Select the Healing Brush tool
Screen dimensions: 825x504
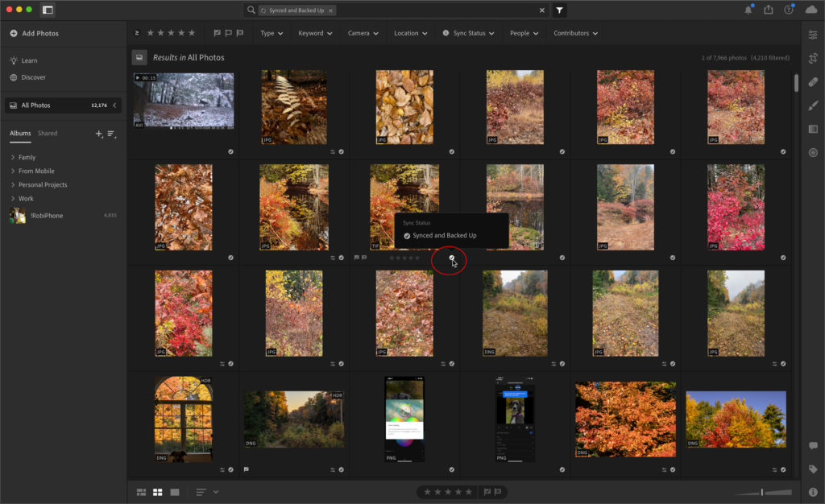[x=813, y=82]
